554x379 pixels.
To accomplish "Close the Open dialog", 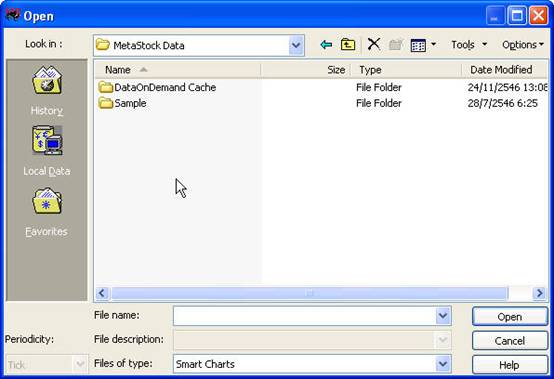I will (538, 16).
